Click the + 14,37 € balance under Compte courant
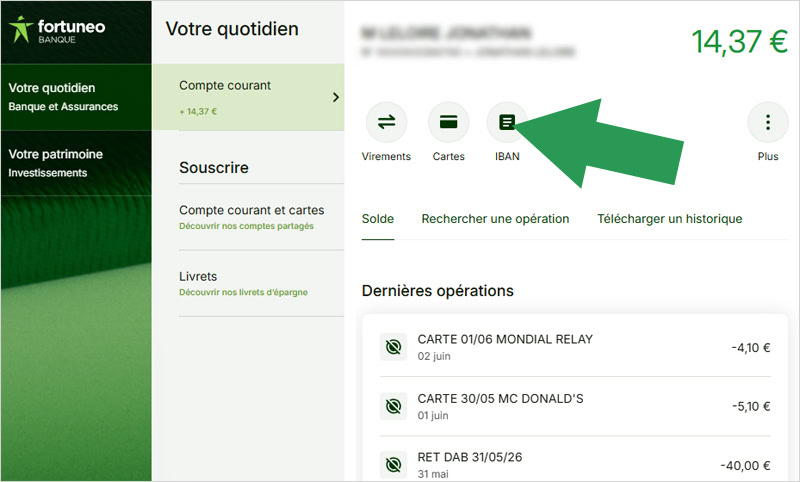The height and width of the screenshot is (482, 800). [198, 111]
